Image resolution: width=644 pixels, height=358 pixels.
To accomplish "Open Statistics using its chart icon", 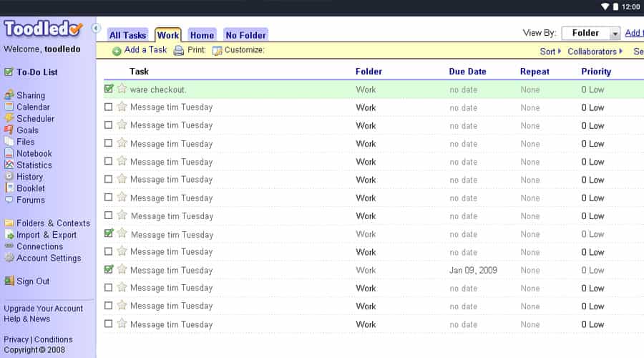I will [9, 165].
